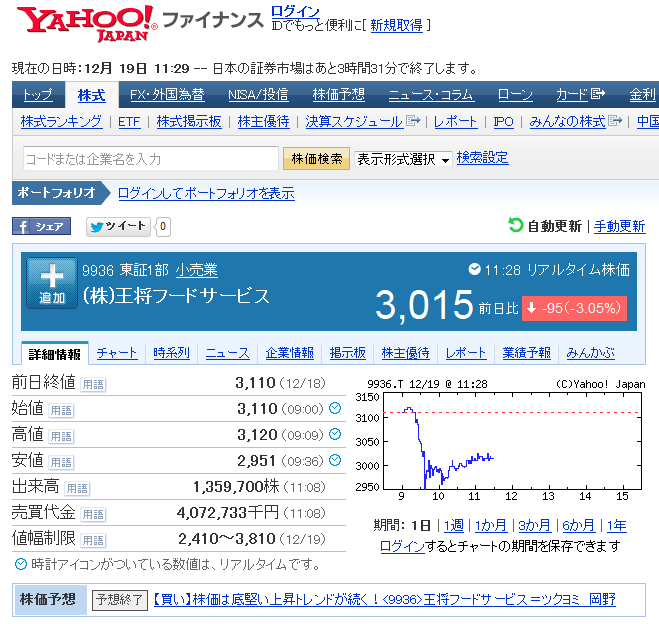659x624 pixels.
Task: Open the 企業情報 detail tab
Action: click(290, 353)
